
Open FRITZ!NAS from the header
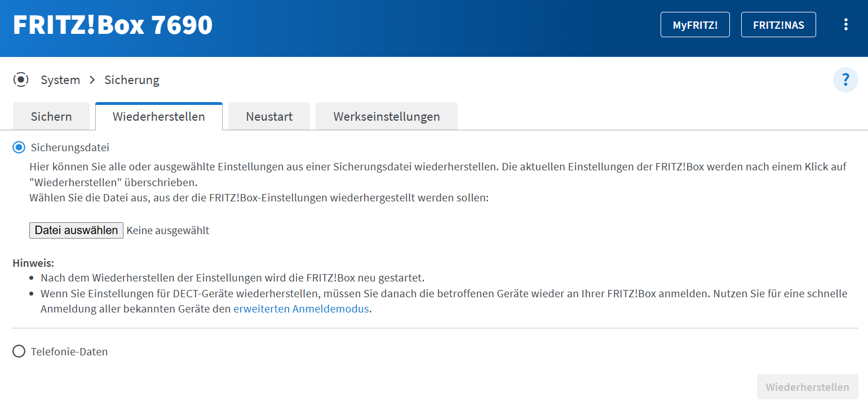tap(778, 25)
